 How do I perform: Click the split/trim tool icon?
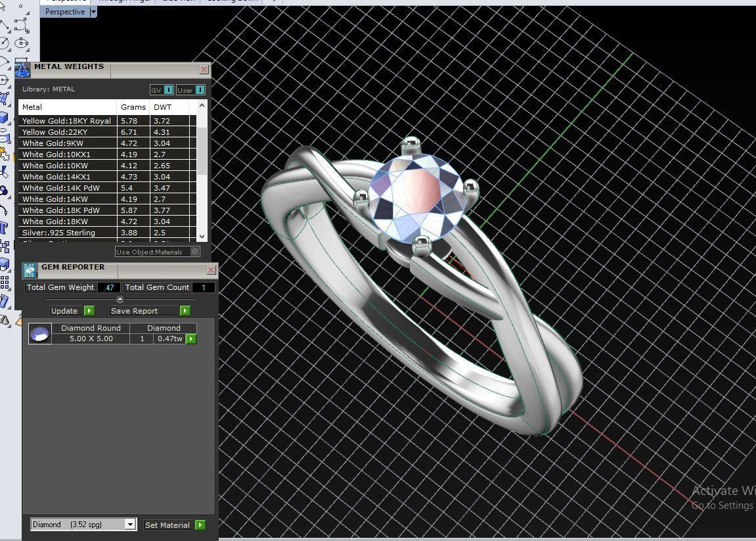click(x=5, y=172)
